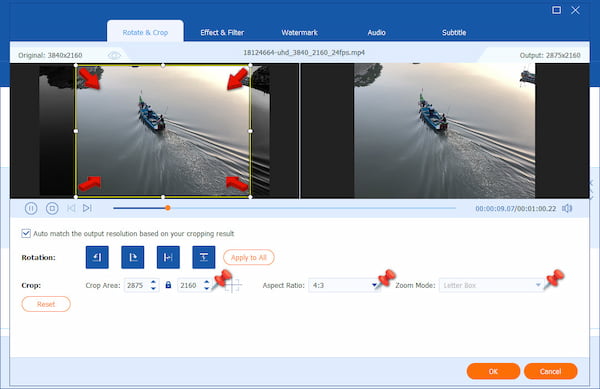Viewport: 600px width, 389px height.
Task: Click the left-middle crop handle
Action: click(x=76, y=131)
